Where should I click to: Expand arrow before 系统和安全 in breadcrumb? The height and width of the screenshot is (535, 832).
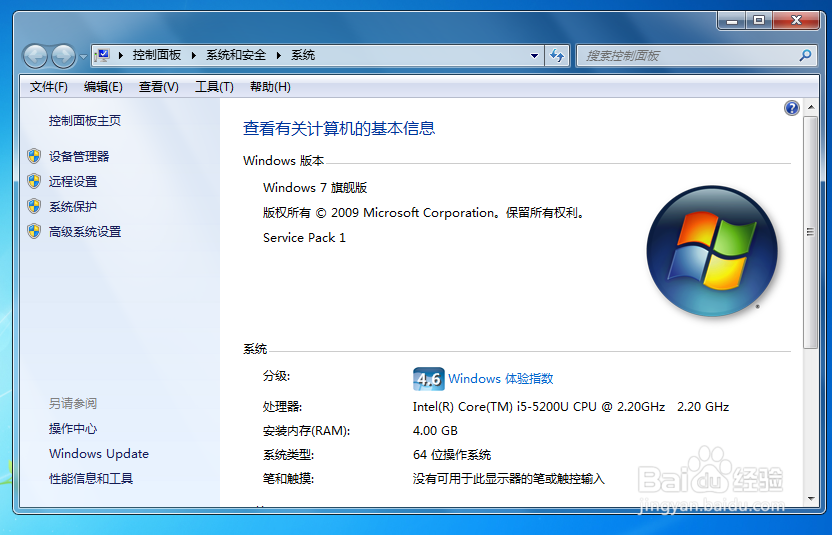(x=194, y=55)
